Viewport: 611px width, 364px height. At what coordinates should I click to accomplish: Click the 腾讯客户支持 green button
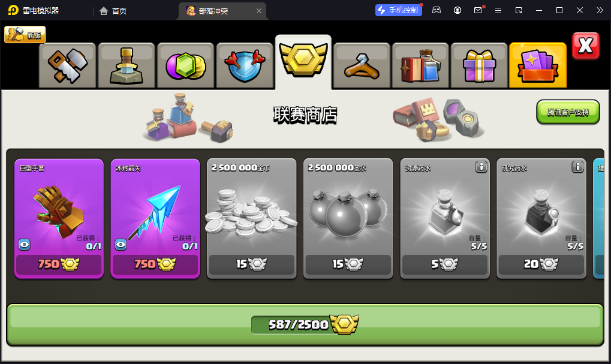click(x=568, y=112)
